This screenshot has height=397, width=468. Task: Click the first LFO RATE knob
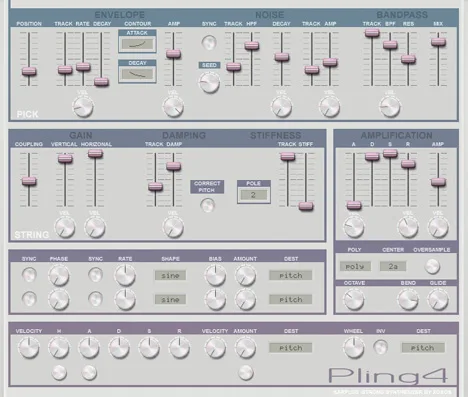pyautogui.click(x=125, y=275)
